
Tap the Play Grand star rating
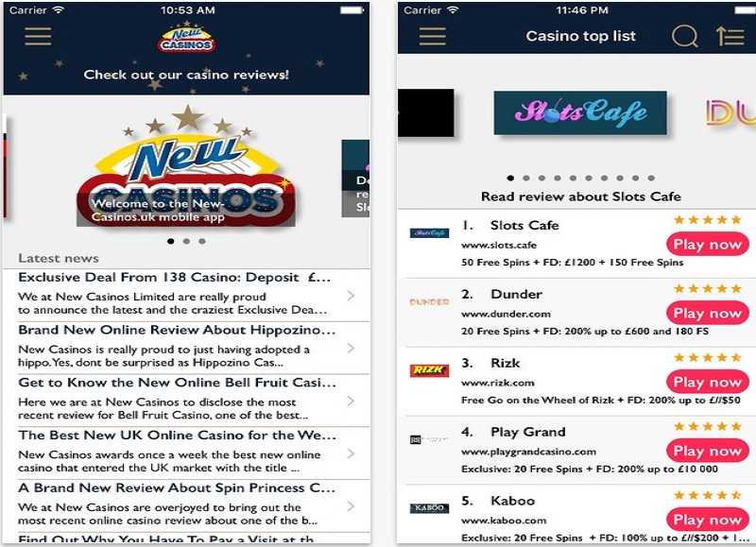pos(707,426)
